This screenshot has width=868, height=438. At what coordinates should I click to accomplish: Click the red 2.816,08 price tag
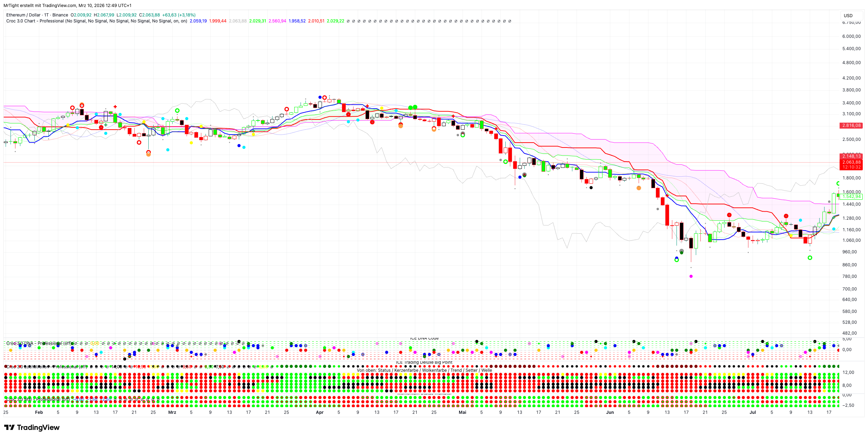click(x=852, y=125)
